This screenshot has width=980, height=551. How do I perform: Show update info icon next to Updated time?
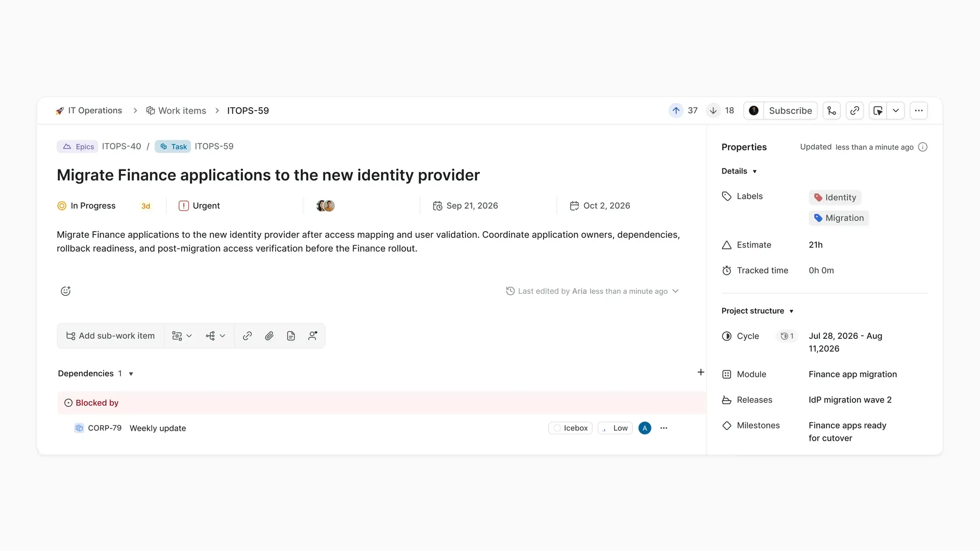click(922, 147)
